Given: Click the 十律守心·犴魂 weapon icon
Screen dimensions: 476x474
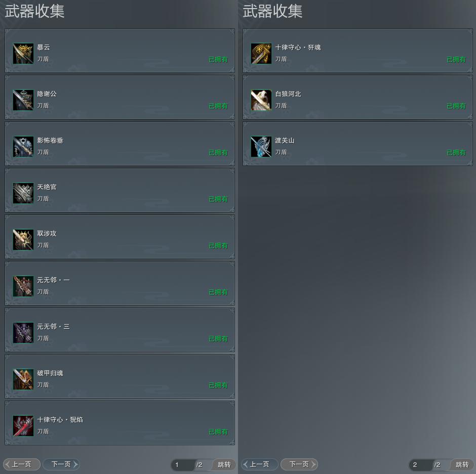Looking at the screenshot, I should 261,54.
